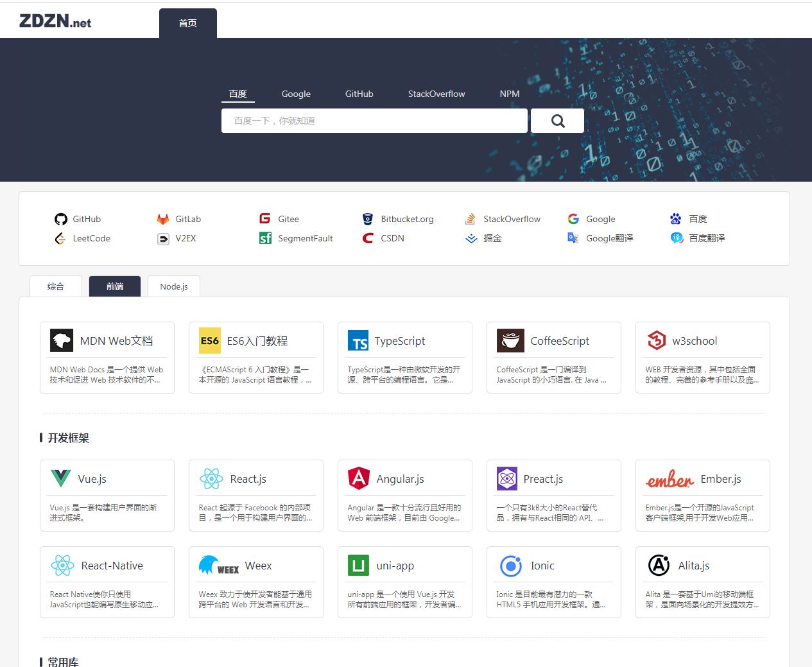Click the Ionic card description text
The width and height of the screenshot is (812, 667).
click(x=551, y=599)
